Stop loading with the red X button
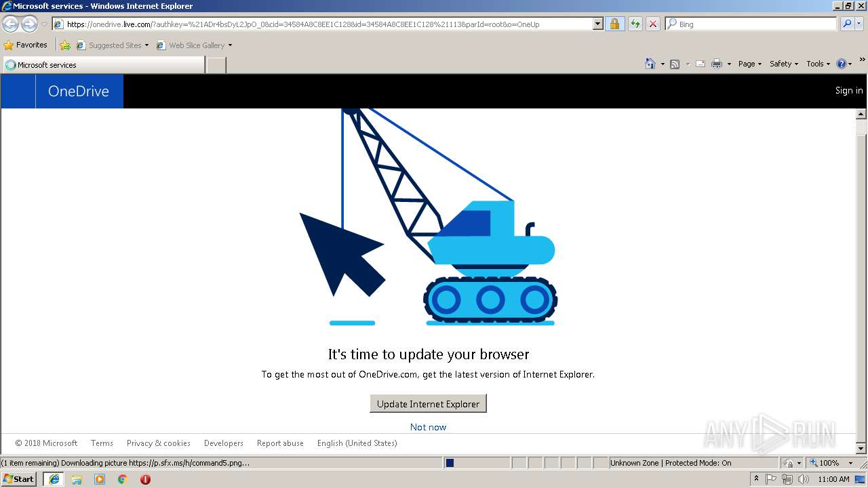 [652, 24]
